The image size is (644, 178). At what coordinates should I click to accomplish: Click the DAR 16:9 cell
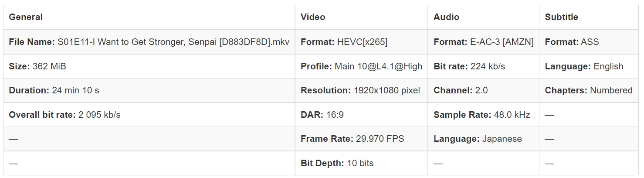(x=322, y=115)
